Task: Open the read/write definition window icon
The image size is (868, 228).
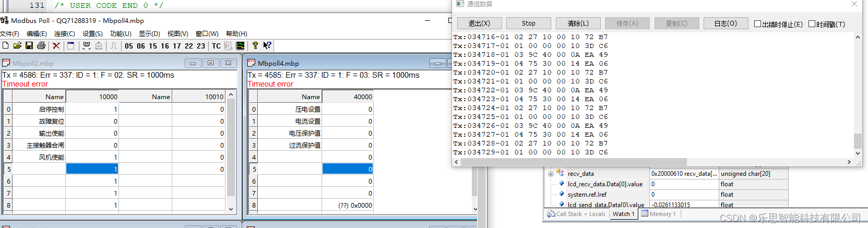Action: coord(71,46)
